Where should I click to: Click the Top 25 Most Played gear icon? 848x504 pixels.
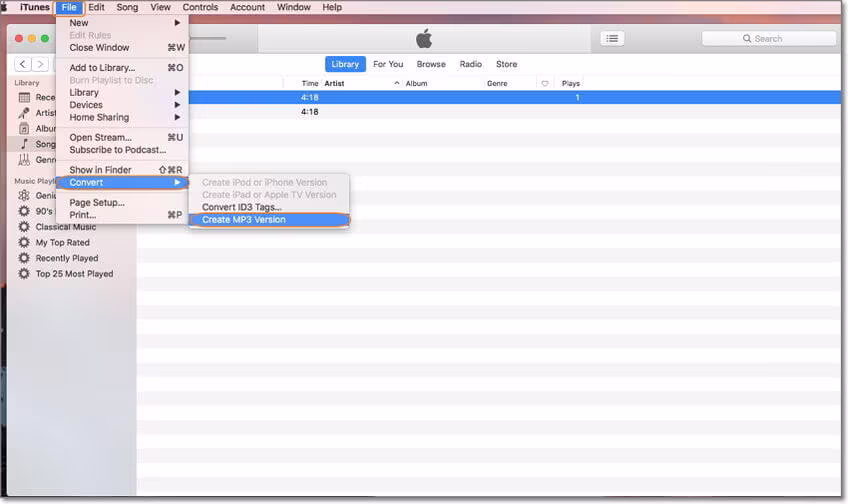coord(24,274)
